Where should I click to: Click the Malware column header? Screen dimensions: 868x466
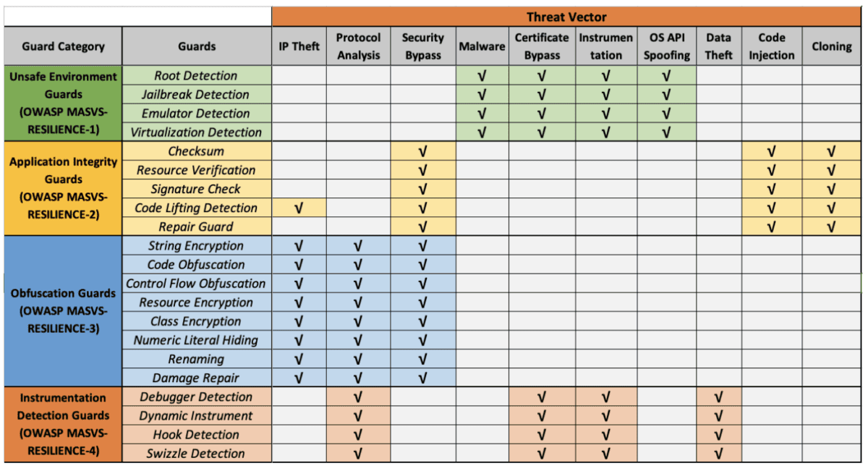(482, 46)
